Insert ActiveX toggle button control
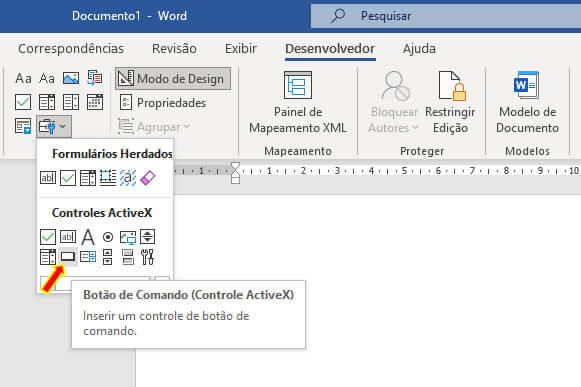 pos(128,257)
